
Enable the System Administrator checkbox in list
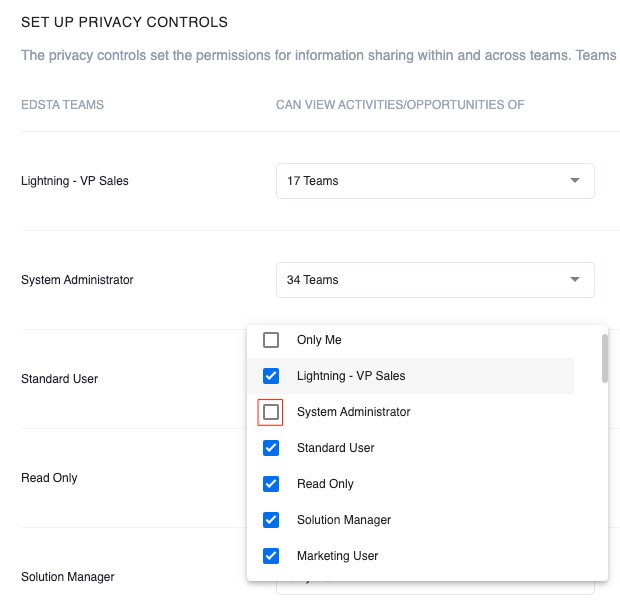pos(270,412)
